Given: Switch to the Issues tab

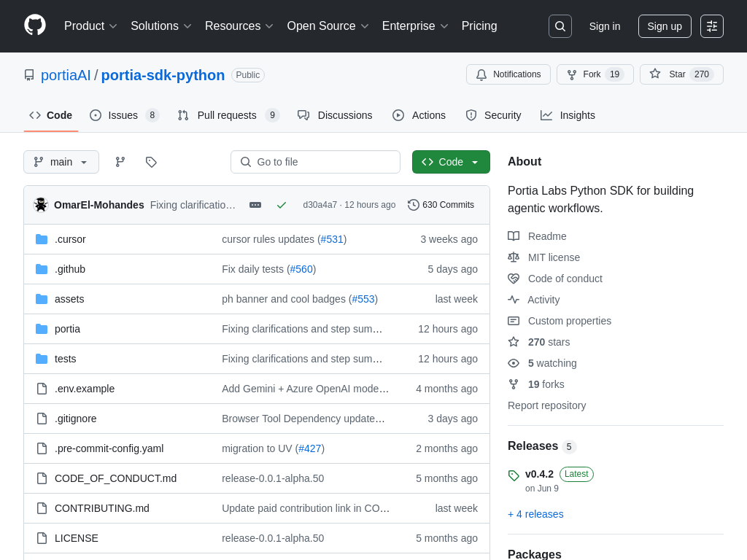Looking at the screenshot, I should pos(124,115).
